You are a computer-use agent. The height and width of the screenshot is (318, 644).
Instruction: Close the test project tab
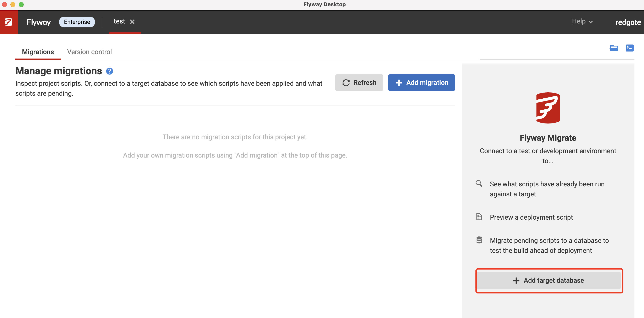(x=132, y=22)
